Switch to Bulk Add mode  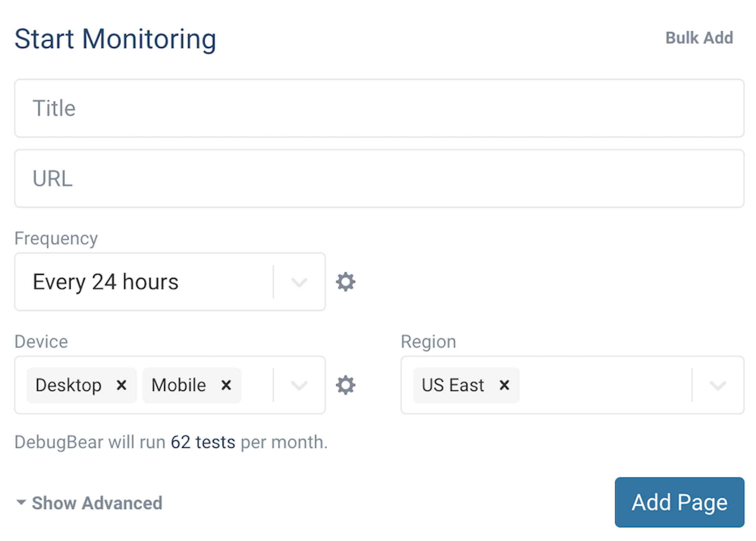click(699, 38)
